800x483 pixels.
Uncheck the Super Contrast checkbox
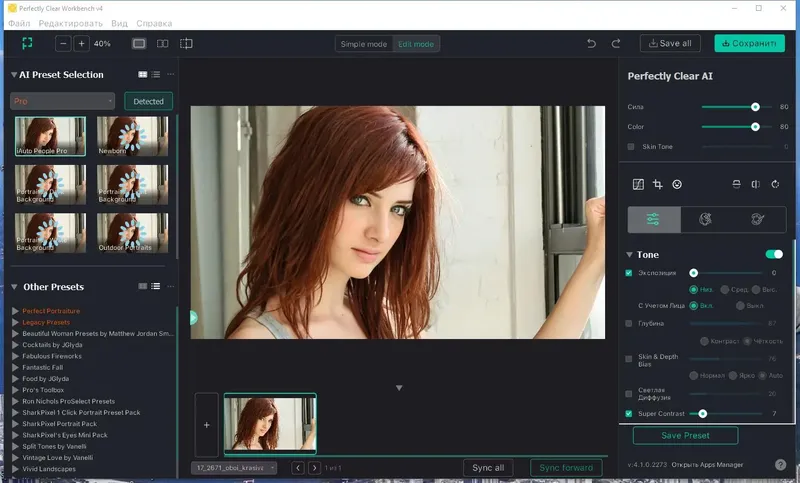pyautogui.click(x=629, y=413)
